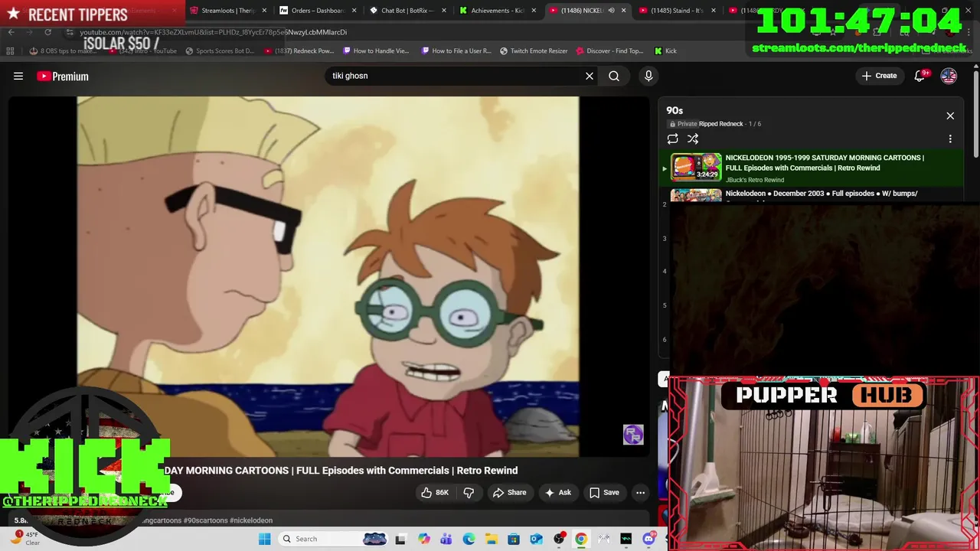Close the Streamloots tab

click(x=264, y=11)
